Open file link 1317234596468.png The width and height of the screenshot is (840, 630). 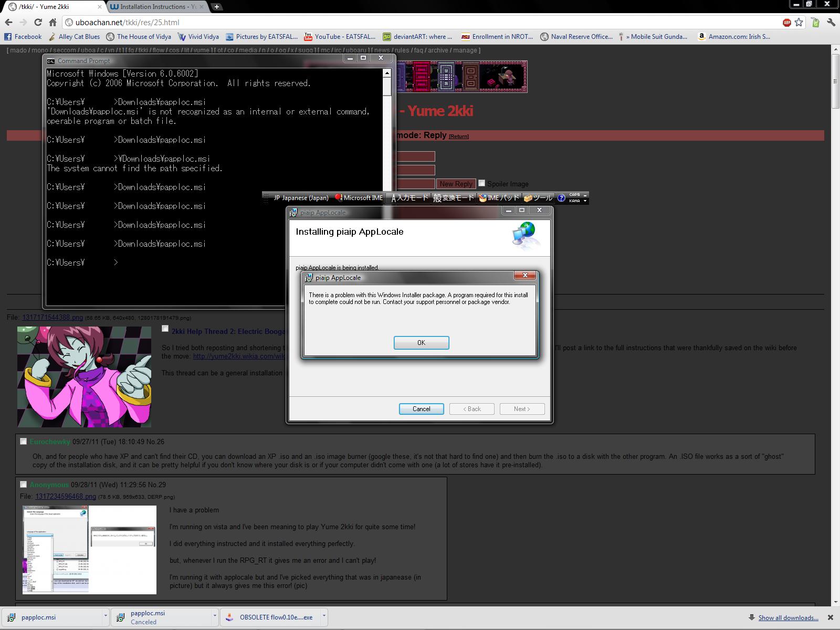[66, 496]
